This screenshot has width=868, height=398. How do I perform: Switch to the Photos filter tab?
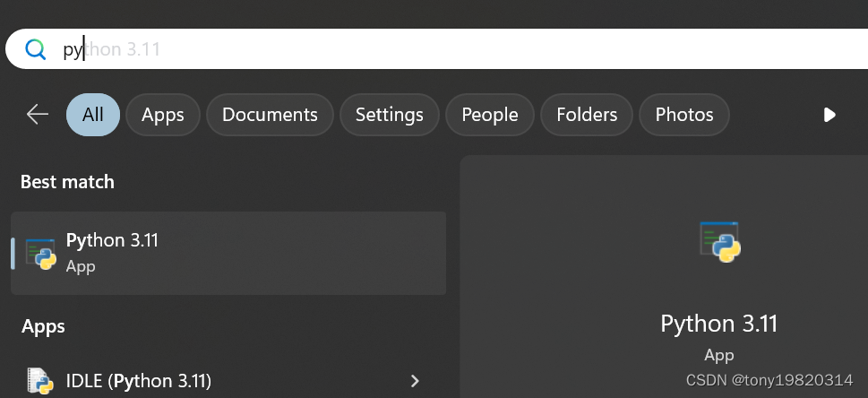point(684,115)
